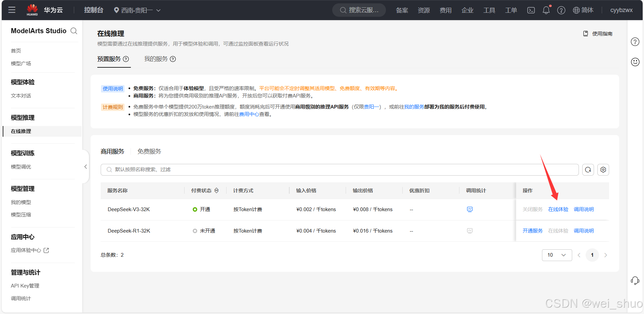This screenshot has height=314, width=644.
Task: Open the hamburger navigation menu
Action: 12,10
